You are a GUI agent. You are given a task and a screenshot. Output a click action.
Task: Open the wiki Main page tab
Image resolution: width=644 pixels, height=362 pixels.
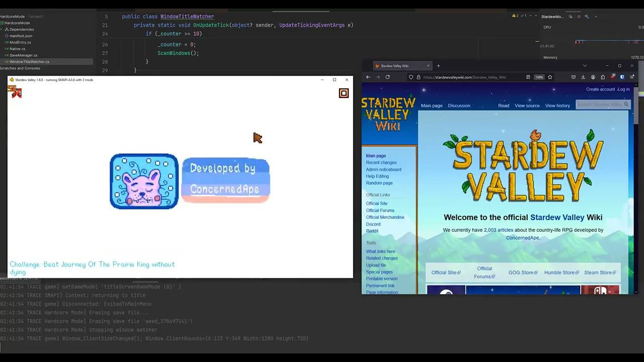(x=432, y=106)
